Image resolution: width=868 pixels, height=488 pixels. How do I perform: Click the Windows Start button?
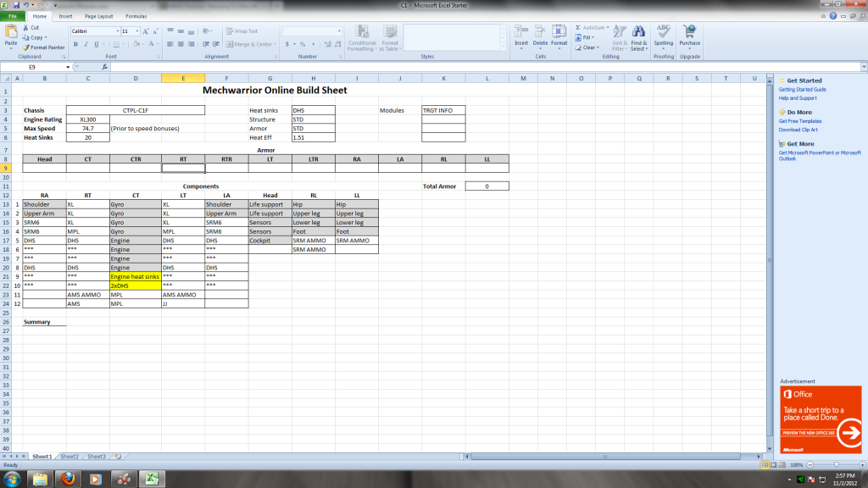(12, 480)
